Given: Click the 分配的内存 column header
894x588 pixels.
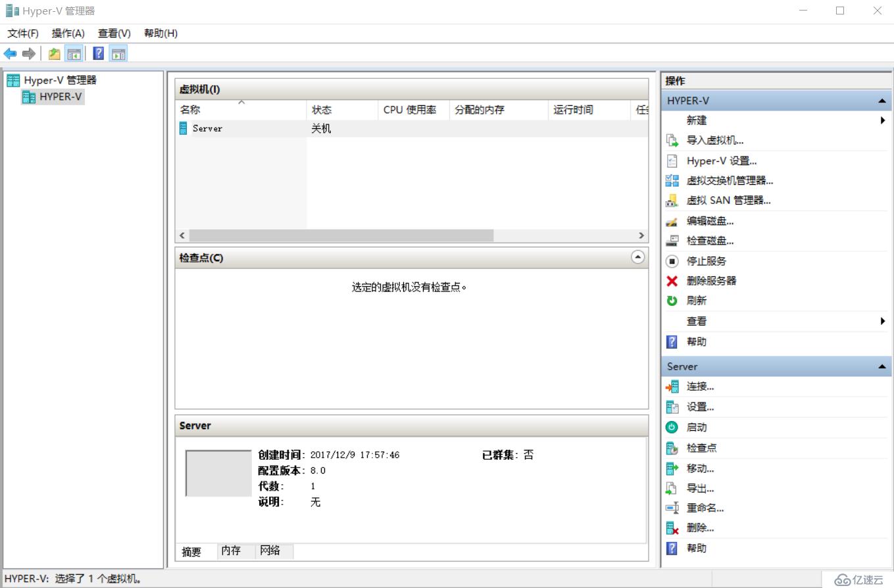Looking at the screenshot, I should pyautogui.click(x=499, y=110).
